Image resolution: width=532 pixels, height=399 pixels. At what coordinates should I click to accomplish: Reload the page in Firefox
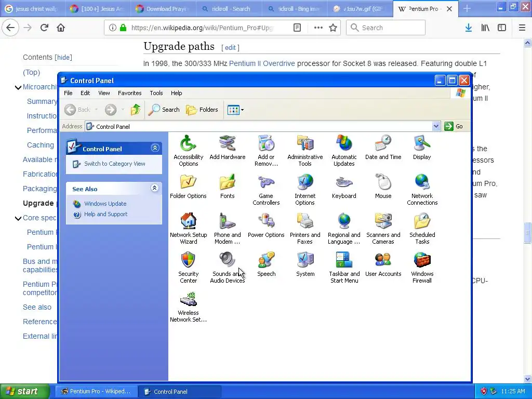click(44, 28)
